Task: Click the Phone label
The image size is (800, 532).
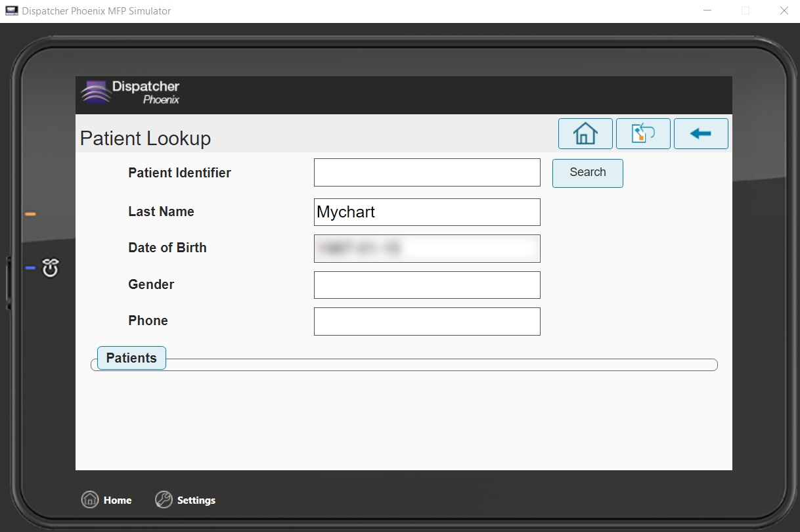Action: tap(148, 321)
